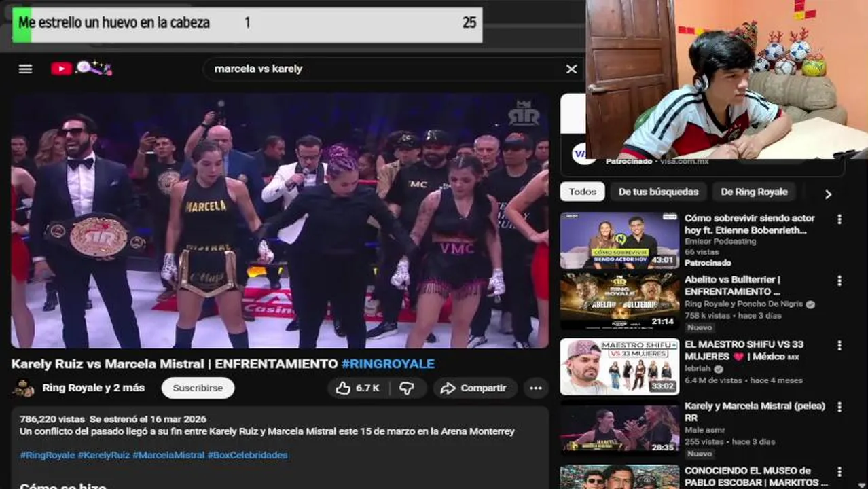Open the #RingRoyale hashtag in description
Viewport: 868px width, 489px height.
[47, 455]
